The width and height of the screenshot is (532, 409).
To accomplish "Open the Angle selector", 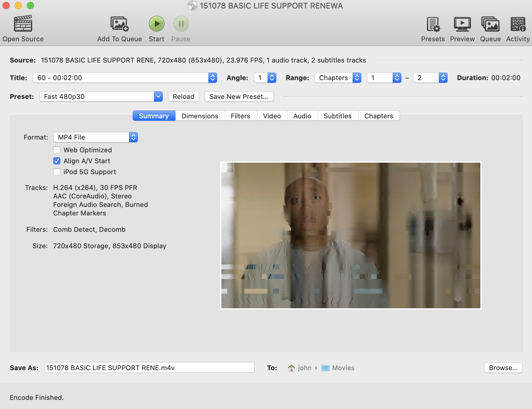I will click(265, 78).
